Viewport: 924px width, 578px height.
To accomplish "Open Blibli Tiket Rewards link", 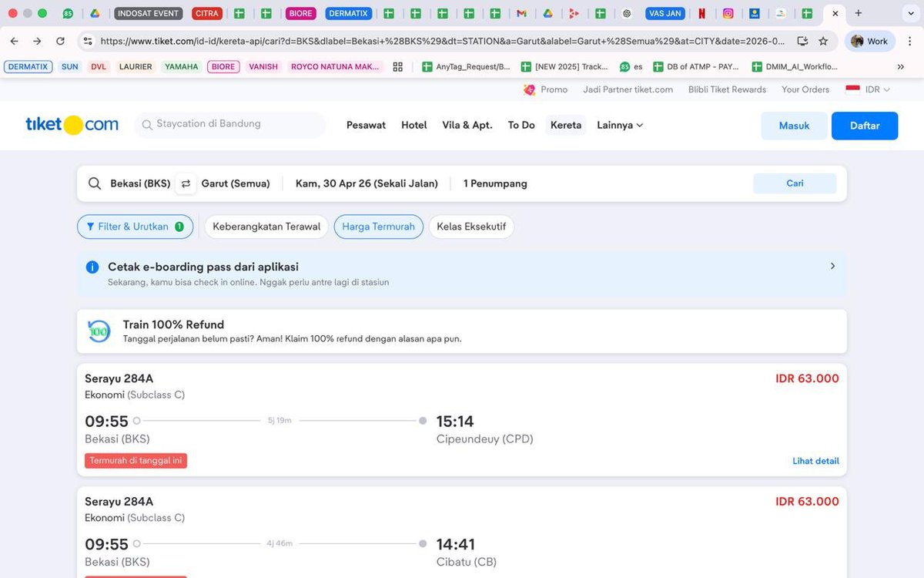I will pos(727,89).
